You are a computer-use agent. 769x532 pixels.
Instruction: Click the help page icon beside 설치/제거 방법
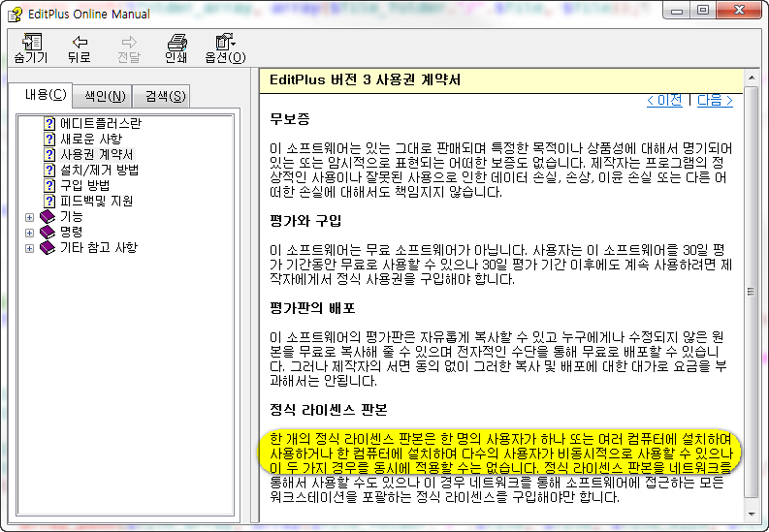click(x=49, y=170)
